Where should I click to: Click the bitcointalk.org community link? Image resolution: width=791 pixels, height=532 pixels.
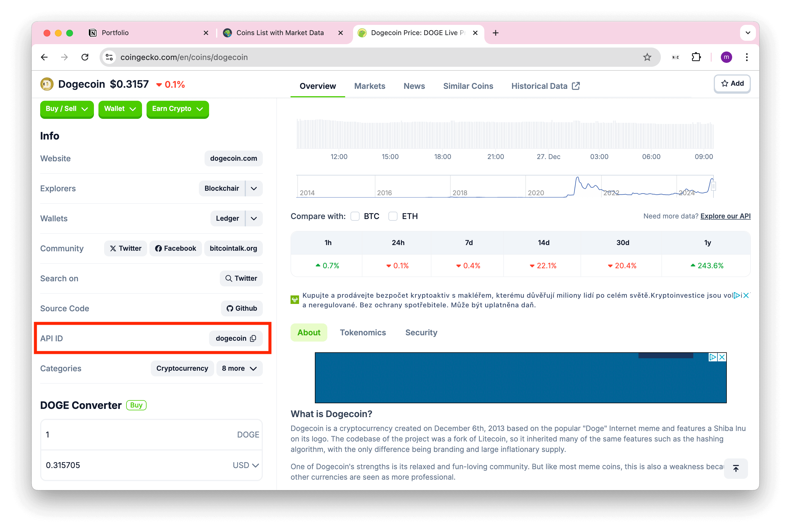click(x=233, y=248)
